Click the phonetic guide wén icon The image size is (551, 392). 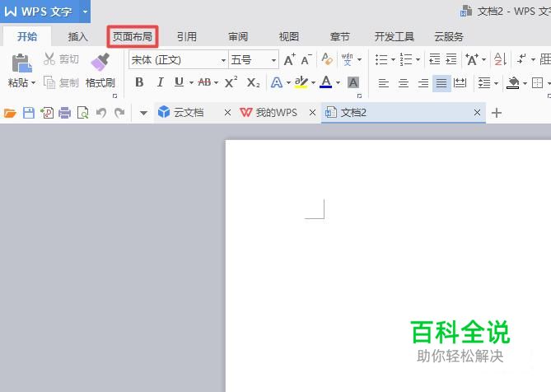pos(348,59)
